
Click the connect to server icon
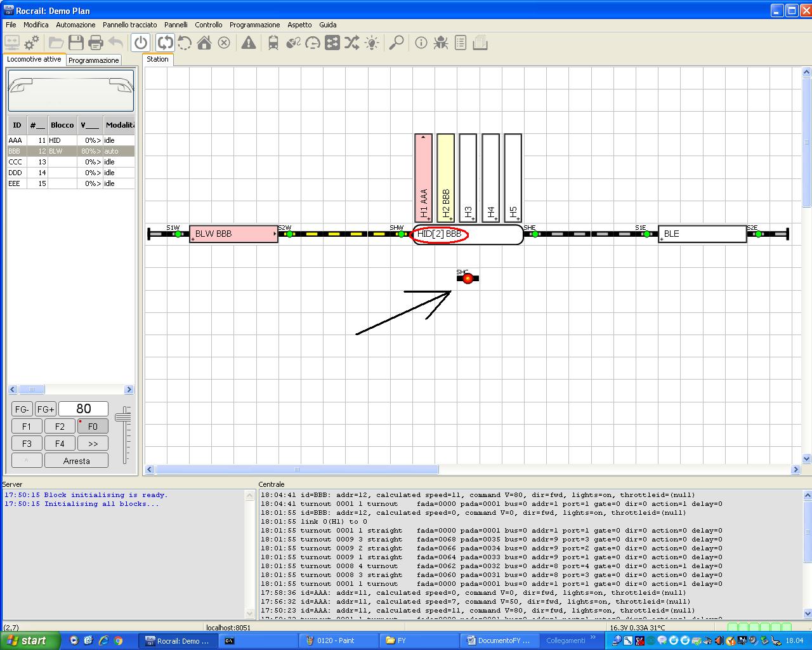[x=11, y=43]
